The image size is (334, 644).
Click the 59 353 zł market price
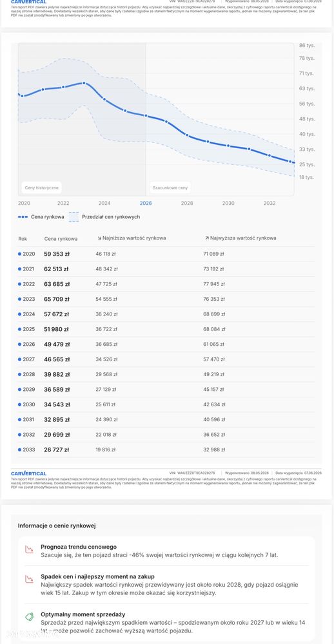(57, 254)
